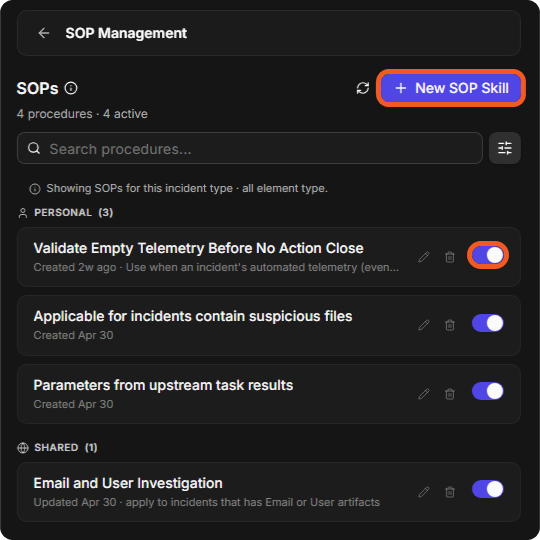This screenshot has height=540, width=540.
Task: Open Email and User Investigation title
Action: pos(128,483)
